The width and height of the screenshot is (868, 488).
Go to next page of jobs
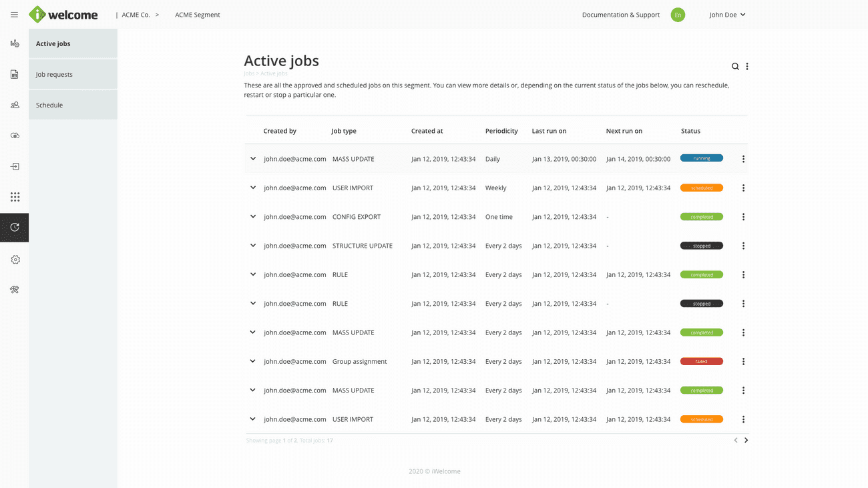click(x=746, y=441)
